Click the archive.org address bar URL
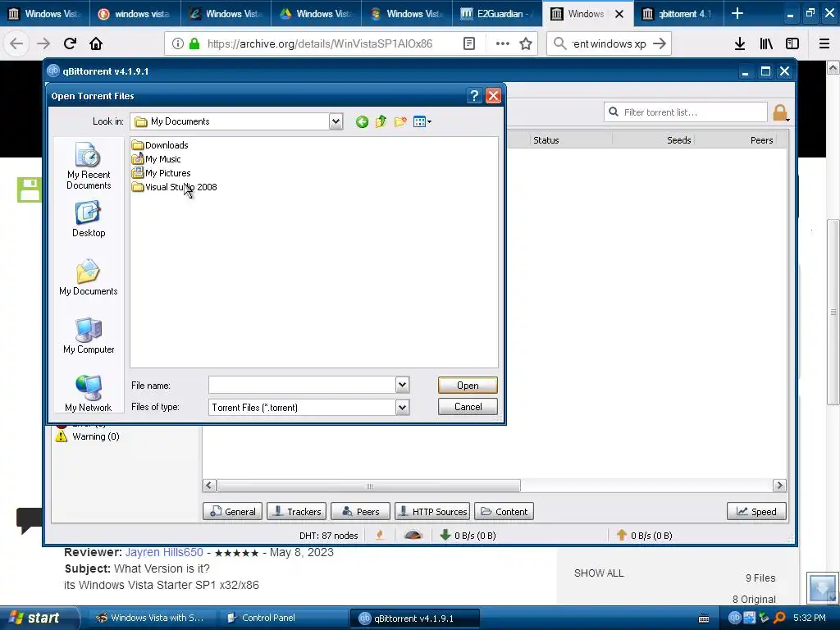This screenshot has height=630, width=840. pyautogui.click(x=319, y=44)
